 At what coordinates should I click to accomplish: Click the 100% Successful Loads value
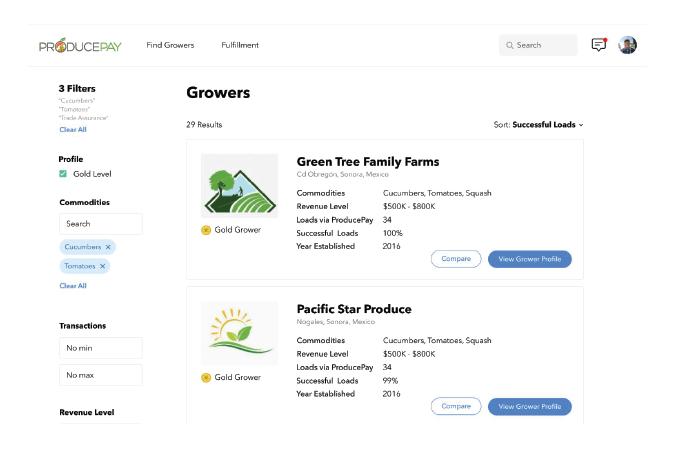[392, 233]
